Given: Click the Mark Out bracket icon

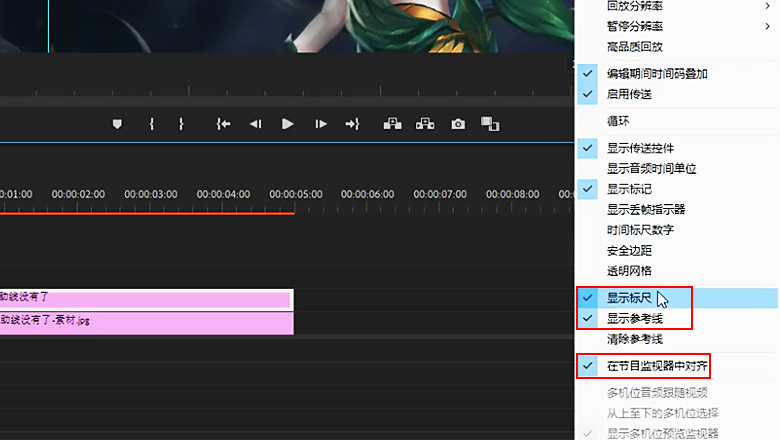Looking at the screenshot, I should point(181,124).
